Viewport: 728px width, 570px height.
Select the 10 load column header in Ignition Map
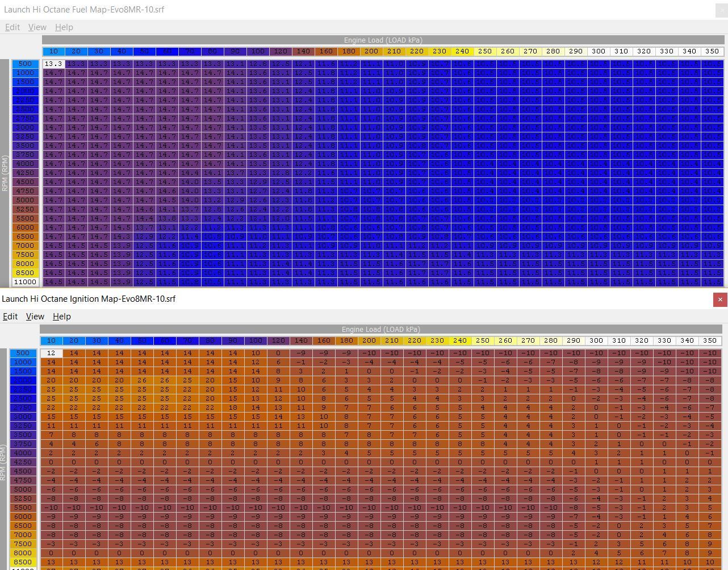51,340
